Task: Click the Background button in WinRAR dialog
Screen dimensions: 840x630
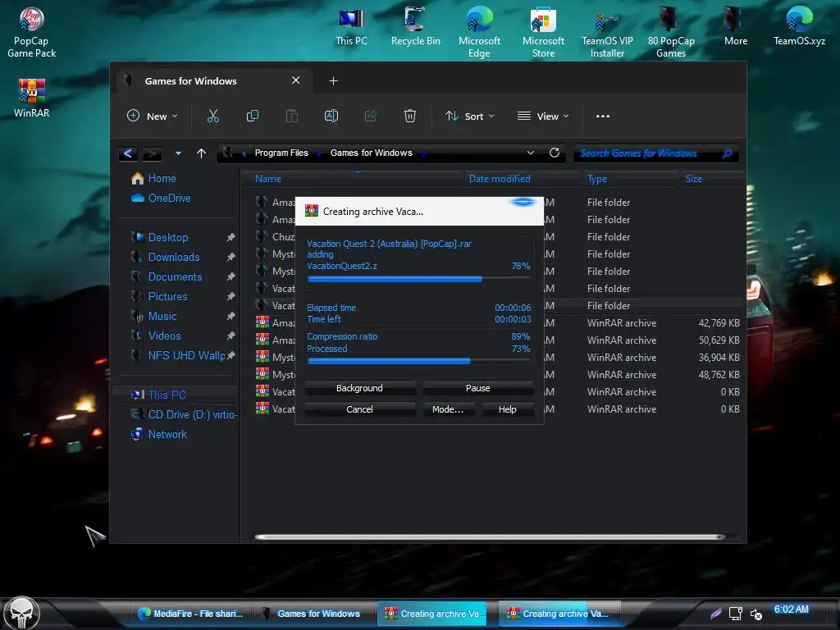Action: click(359, 388)
